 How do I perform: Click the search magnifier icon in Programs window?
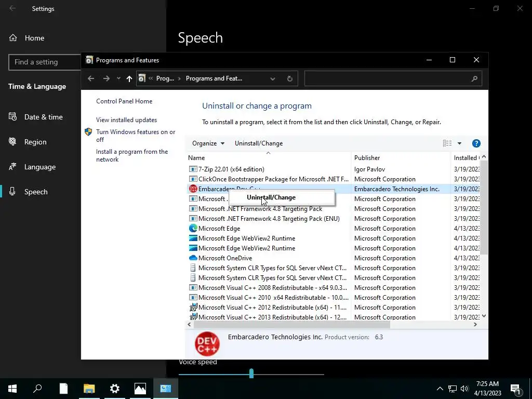(474, 78)
